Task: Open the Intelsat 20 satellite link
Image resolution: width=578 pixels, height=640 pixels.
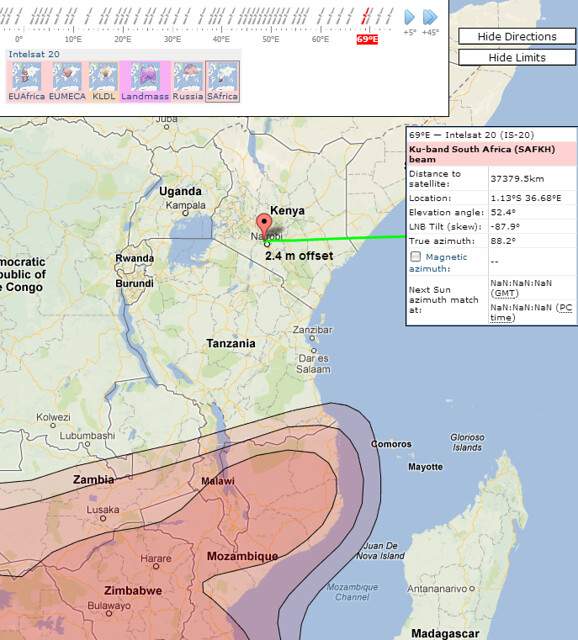Action: (x=34, y=54)
